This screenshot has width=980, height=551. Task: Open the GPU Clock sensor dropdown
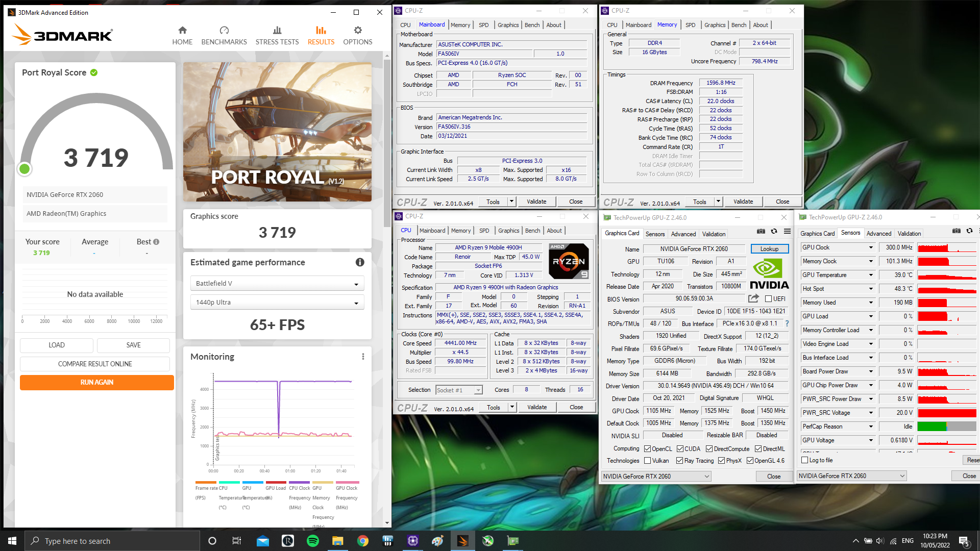[x=871, y=247]
